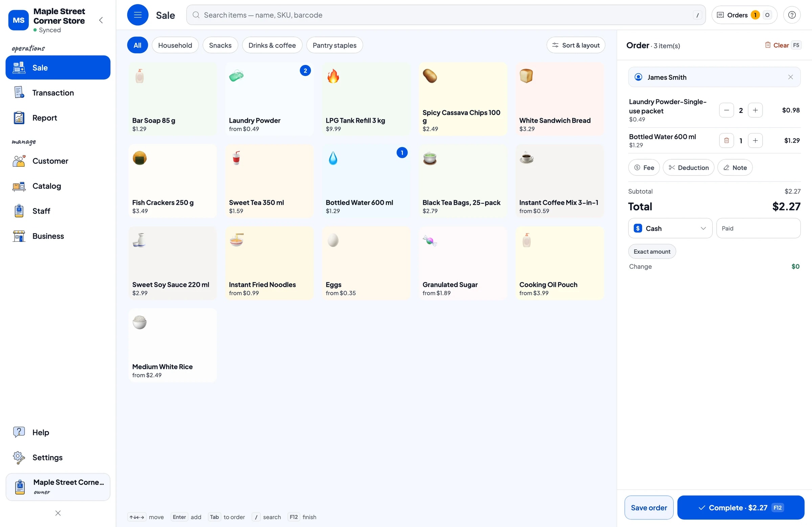
Task: Decrease Laundry Powder quantity with minus button
Action: 726,111
